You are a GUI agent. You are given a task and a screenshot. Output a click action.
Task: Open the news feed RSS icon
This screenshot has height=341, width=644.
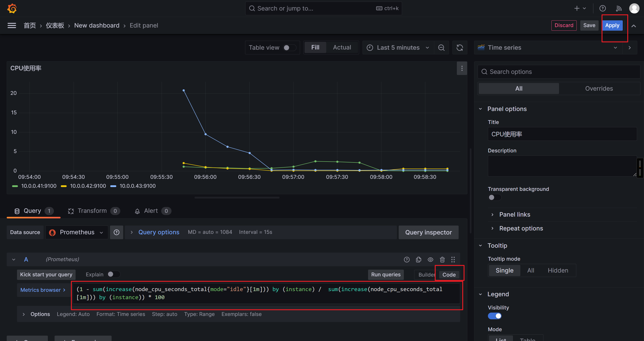click(619, 9)
